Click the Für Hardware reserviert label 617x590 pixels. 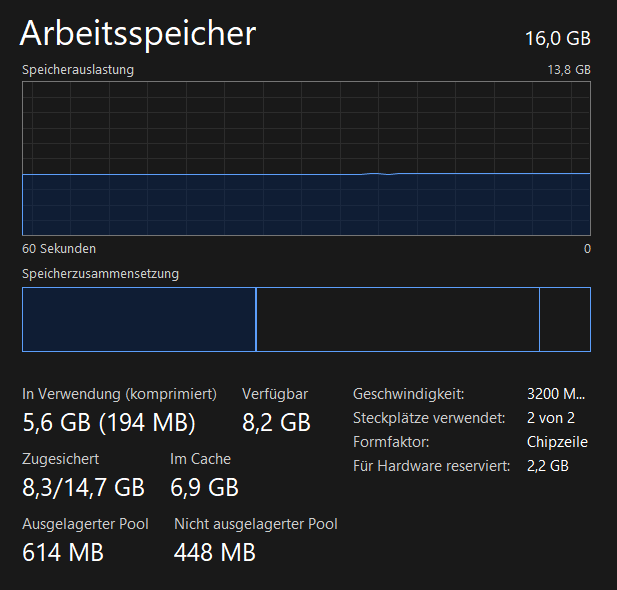431,466
